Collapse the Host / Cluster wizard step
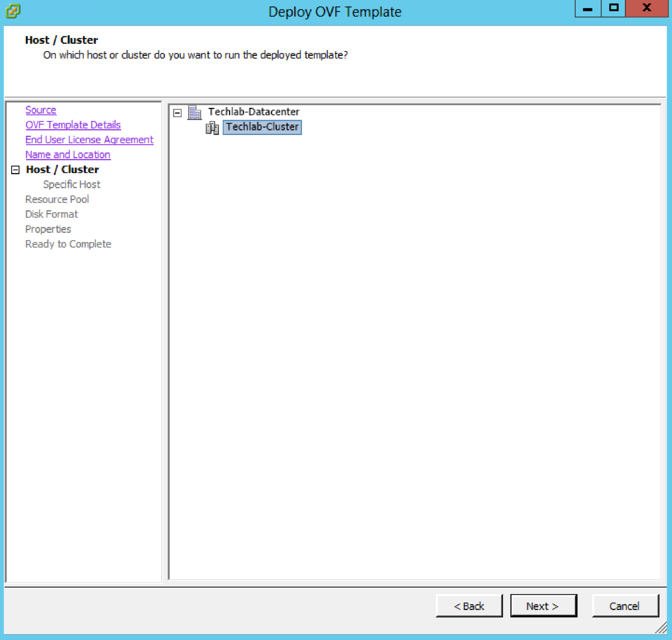Image resolution: width=672 pixels, height=640 pixels. (15, 170)
